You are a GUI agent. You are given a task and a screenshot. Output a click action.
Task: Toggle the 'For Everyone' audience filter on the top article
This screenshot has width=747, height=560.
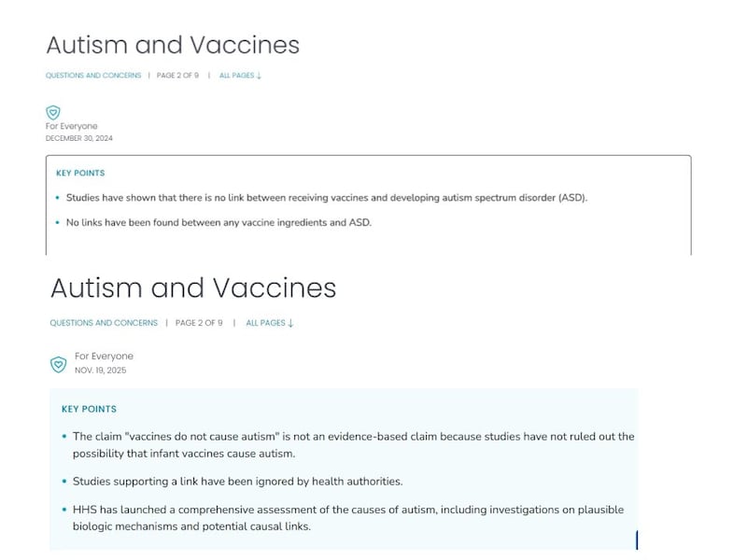[71, 125]
